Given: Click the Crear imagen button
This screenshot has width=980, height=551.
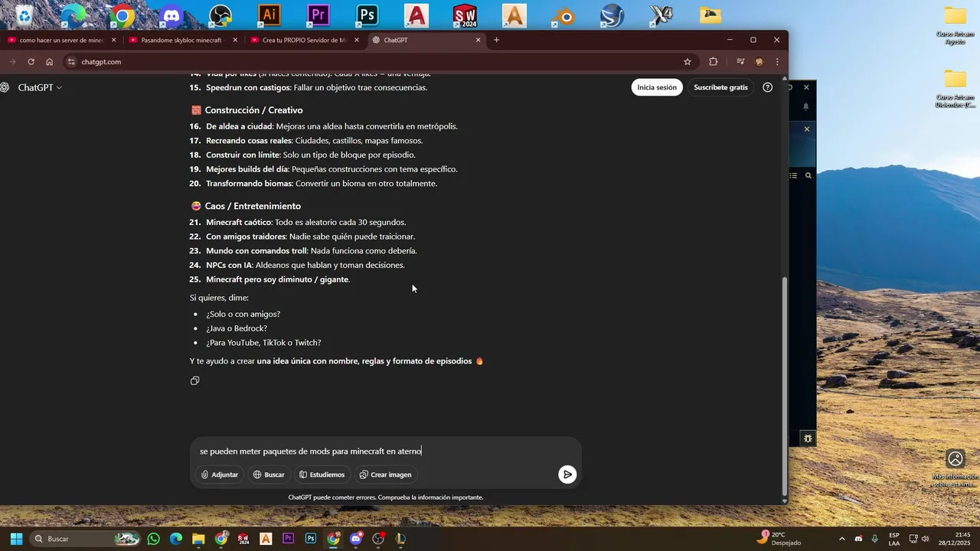Looking at the screenshot, I should pos(386,474).
